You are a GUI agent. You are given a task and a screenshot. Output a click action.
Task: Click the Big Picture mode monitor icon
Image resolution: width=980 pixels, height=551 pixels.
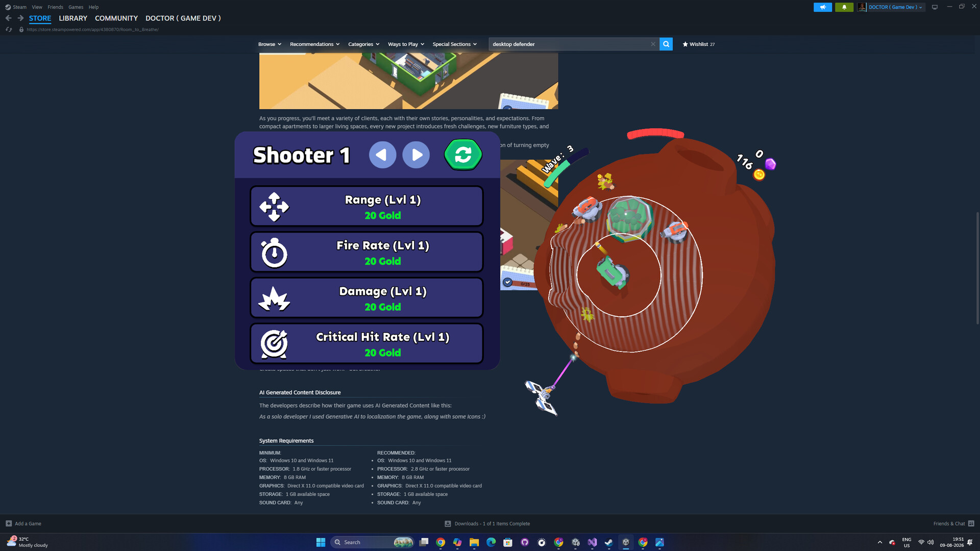tap(935, 7)
